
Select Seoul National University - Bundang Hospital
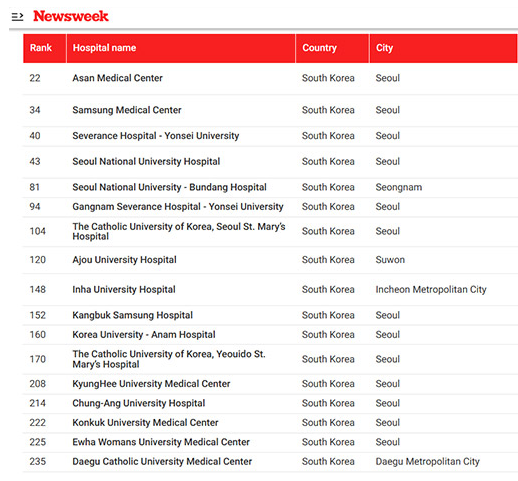169,187
